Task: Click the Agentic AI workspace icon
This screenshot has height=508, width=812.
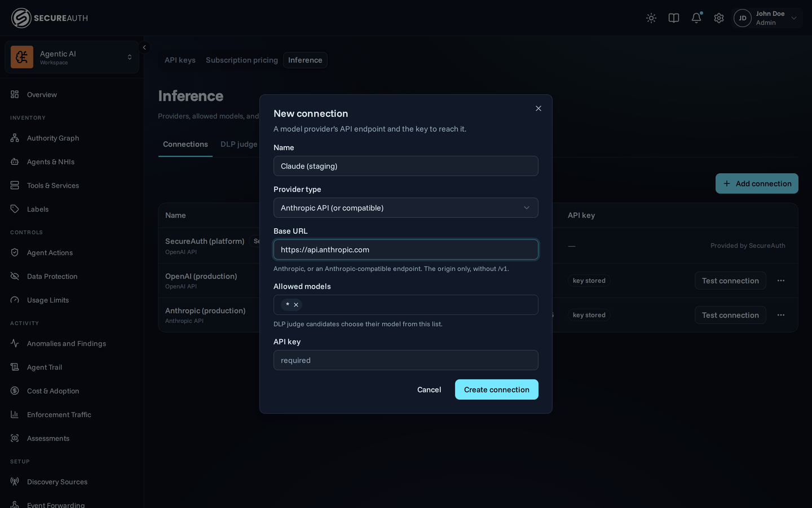Action: (22, 57)
